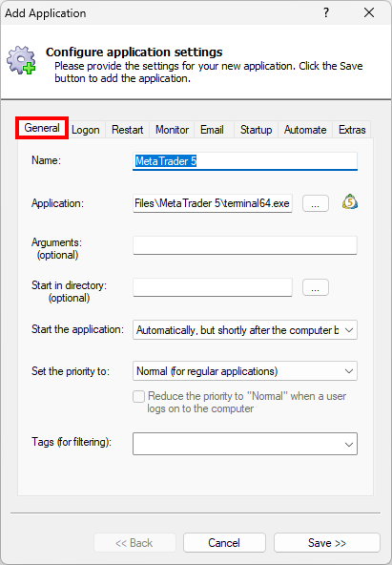The height and width of the screenshot is (565, 392).
Task: Expand the Tags for filtering combo box
Action: (245, 444)
